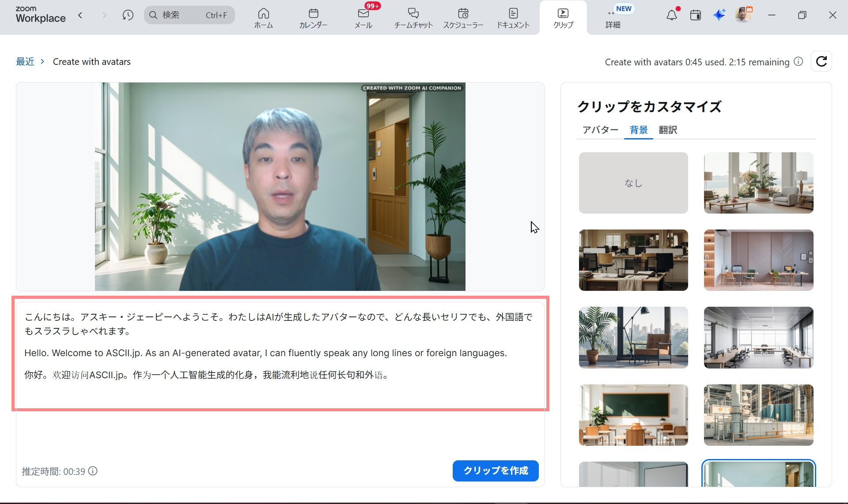
Task: Click the notifications bell icon
Action: point(671,15)
